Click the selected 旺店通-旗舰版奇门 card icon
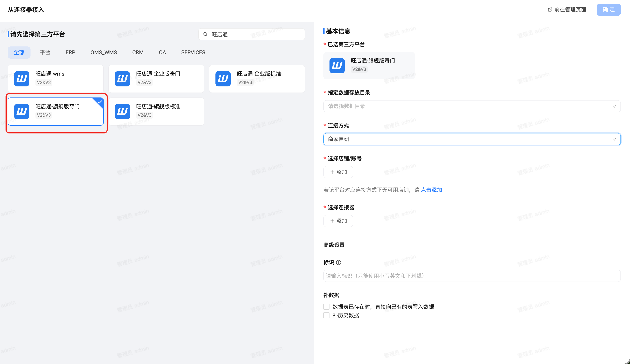This screenshot has width=630, height=364. coord(22,111)
